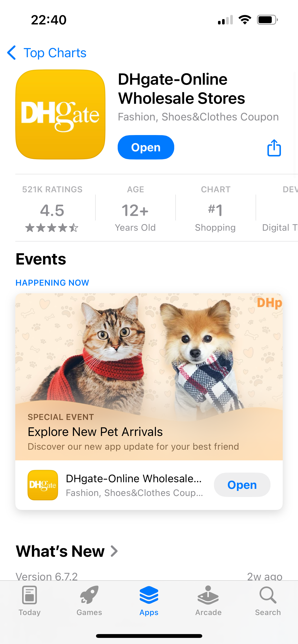298x644 pixels.
Task: Switch to the Games rocket tab
Action: (x=89, y=601)
